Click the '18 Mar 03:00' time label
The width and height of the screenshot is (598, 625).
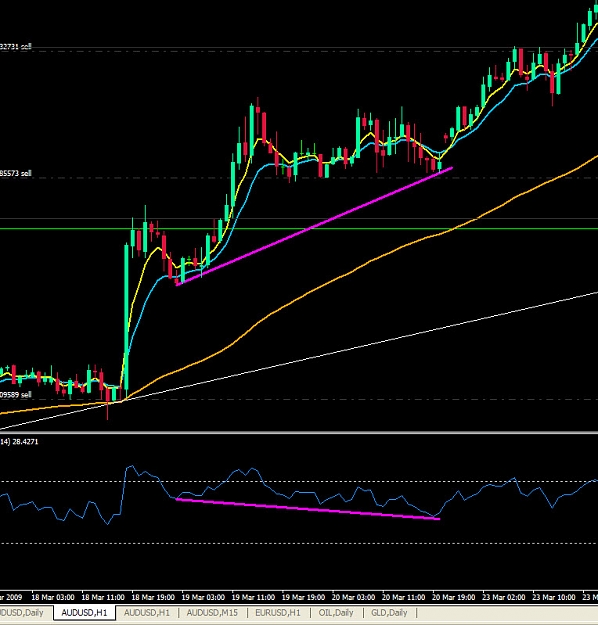click(x=53, y=597)
